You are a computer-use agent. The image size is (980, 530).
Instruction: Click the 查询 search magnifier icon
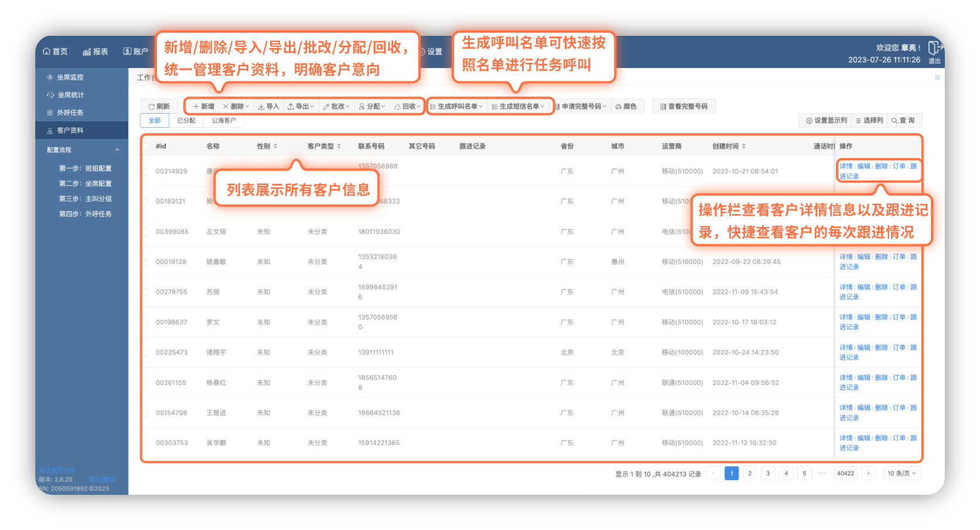click(894, 121)
